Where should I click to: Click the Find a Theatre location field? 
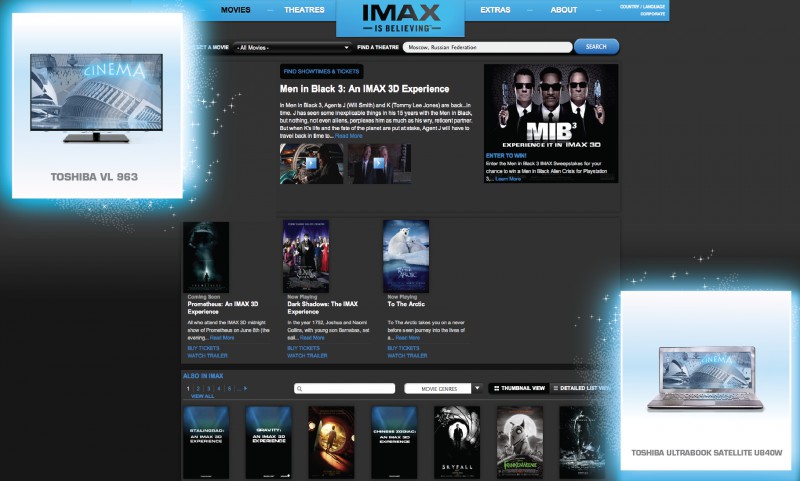click(x=487, y=47)
